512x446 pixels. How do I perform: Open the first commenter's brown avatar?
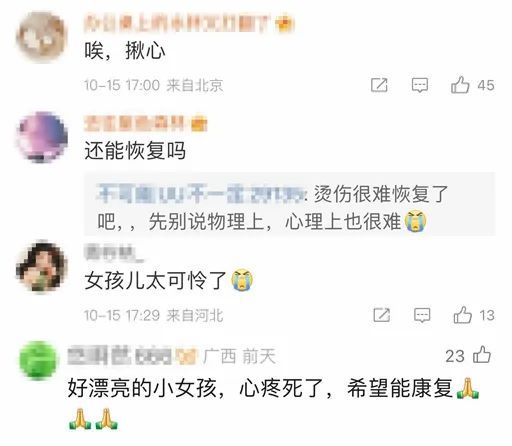[42, 36]
